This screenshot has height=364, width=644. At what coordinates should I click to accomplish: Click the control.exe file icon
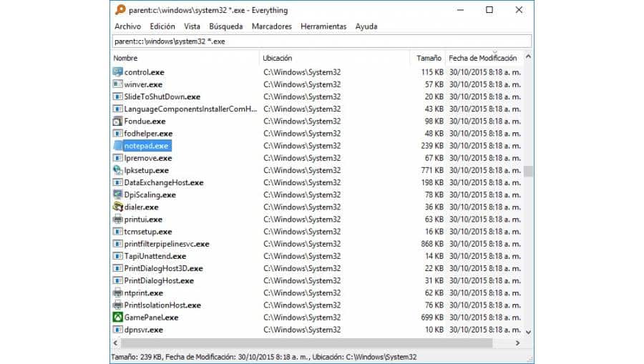[x=117, y=72]
